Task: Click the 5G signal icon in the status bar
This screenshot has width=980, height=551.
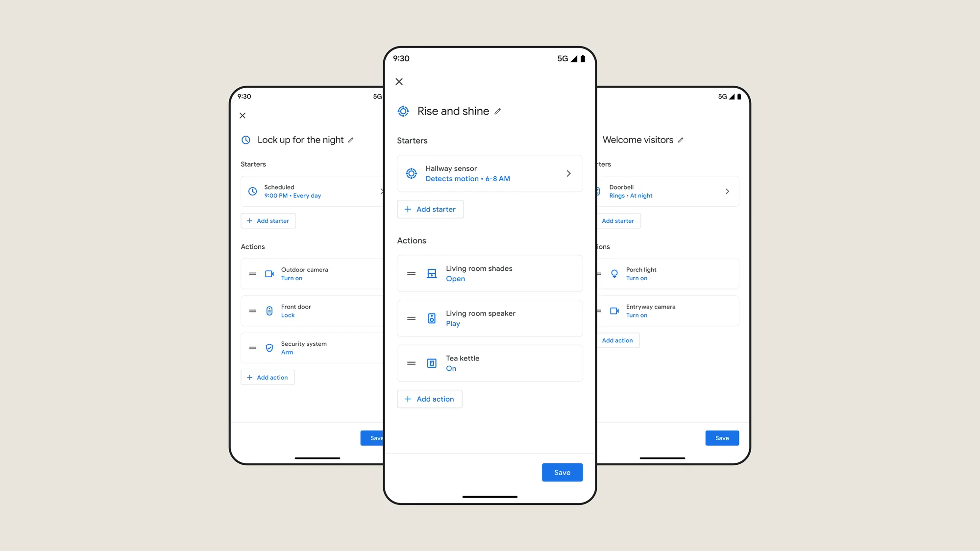Action: [560, 59]
